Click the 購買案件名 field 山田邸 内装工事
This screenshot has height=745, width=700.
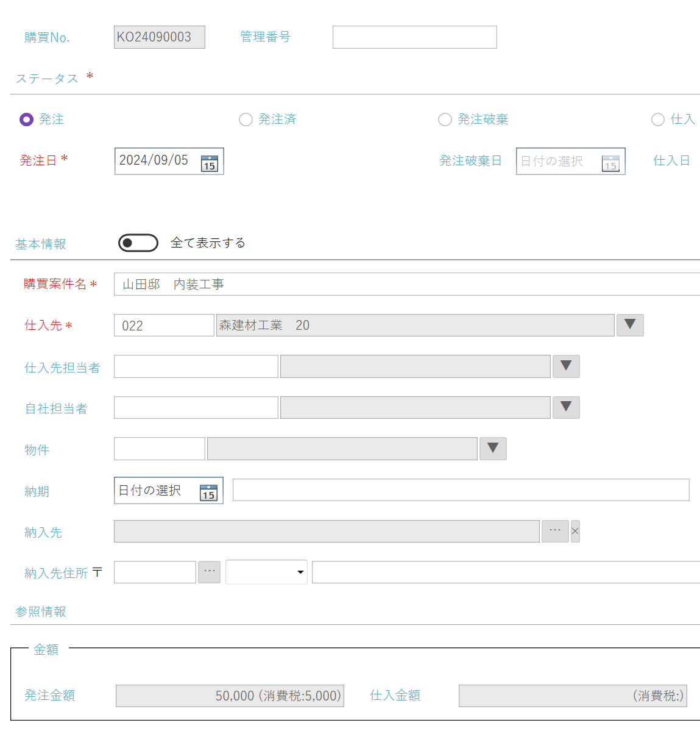click(407, 284)
